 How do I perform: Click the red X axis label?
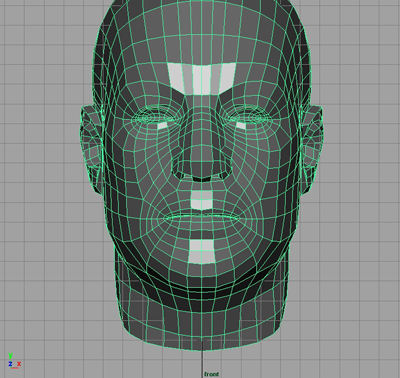19,364
